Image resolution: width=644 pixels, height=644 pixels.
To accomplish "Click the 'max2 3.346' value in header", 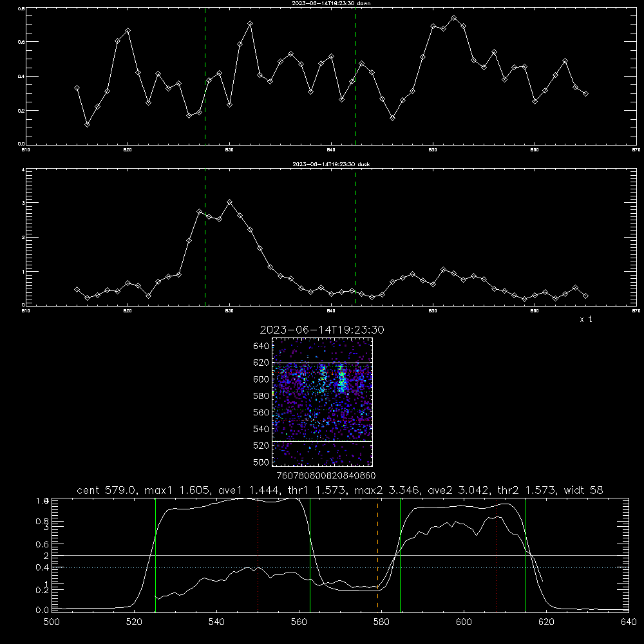I will coord(386,490).
